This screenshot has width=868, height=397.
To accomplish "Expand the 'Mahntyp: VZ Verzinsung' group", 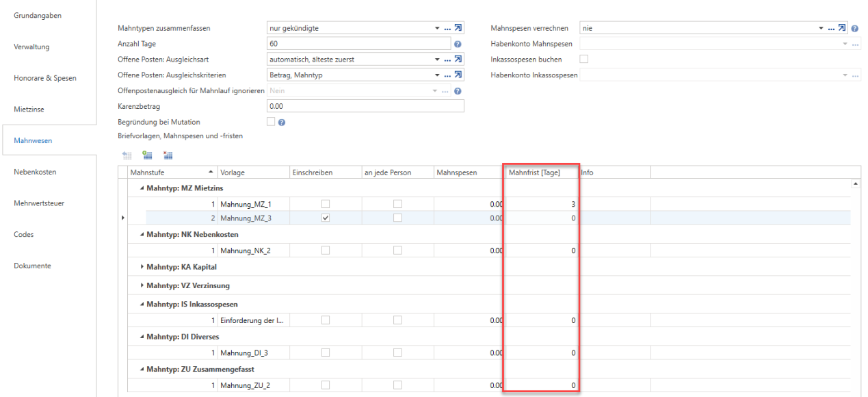I will [142, 285].
